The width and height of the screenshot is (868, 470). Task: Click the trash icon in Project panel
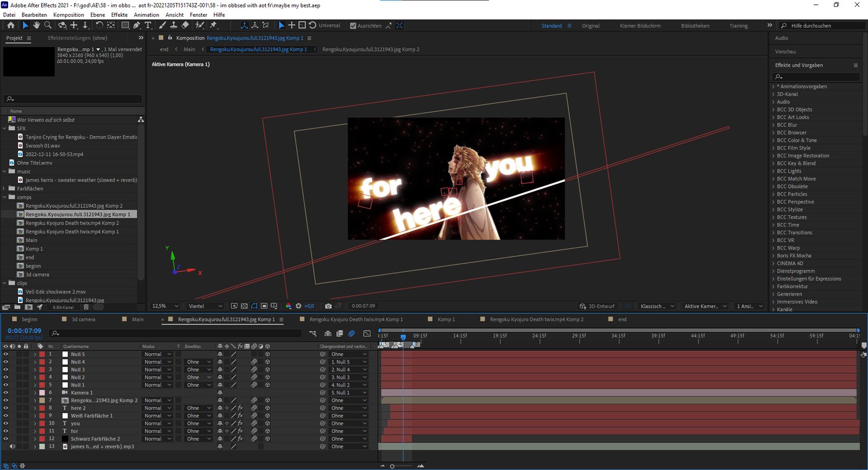pyautogui.click(x=86, y=307)
